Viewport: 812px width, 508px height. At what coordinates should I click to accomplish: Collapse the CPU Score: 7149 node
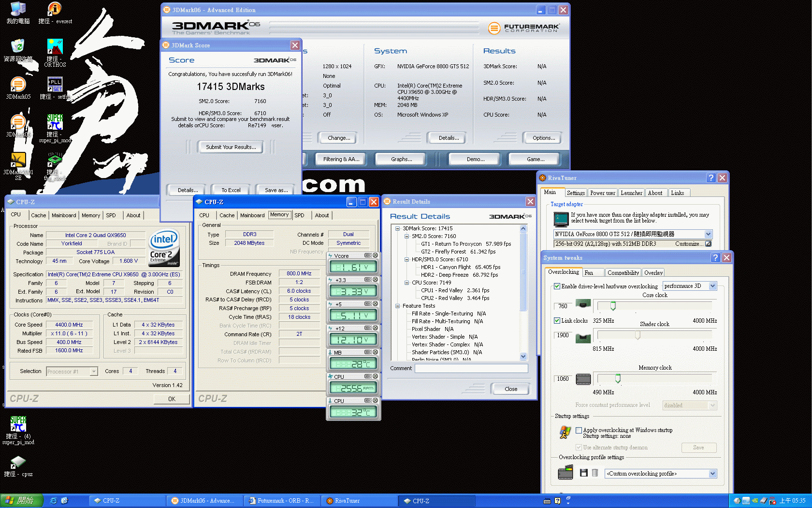406,283
